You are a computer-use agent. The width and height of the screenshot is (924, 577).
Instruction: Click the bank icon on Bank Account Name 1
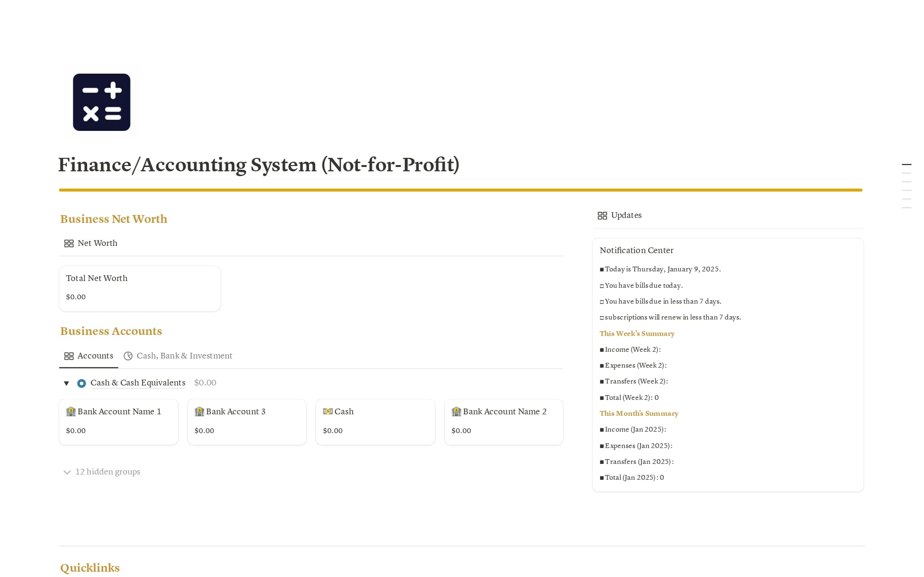(x=71, y=411)
